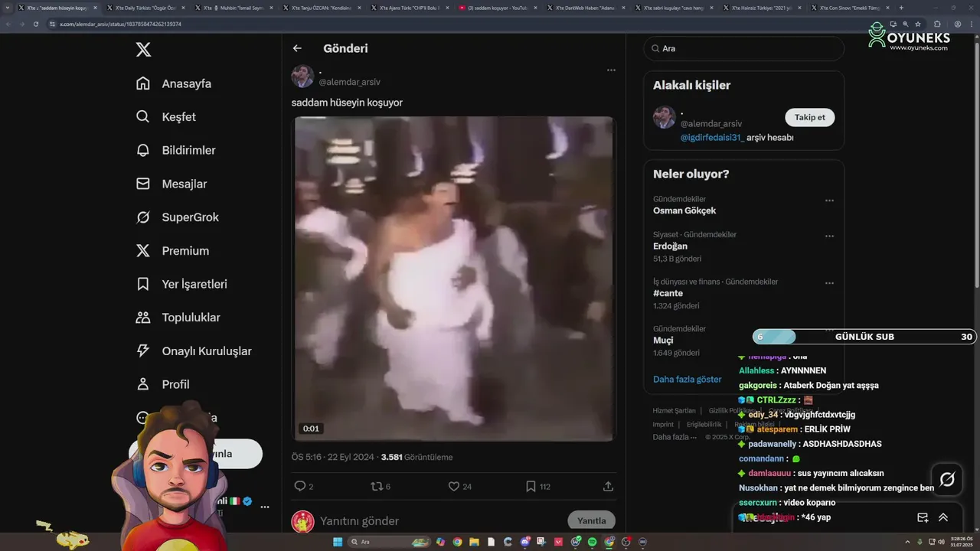Open @lgdirfedaisi31_ mention link
980x551 pixels.
tap(712, 138)
